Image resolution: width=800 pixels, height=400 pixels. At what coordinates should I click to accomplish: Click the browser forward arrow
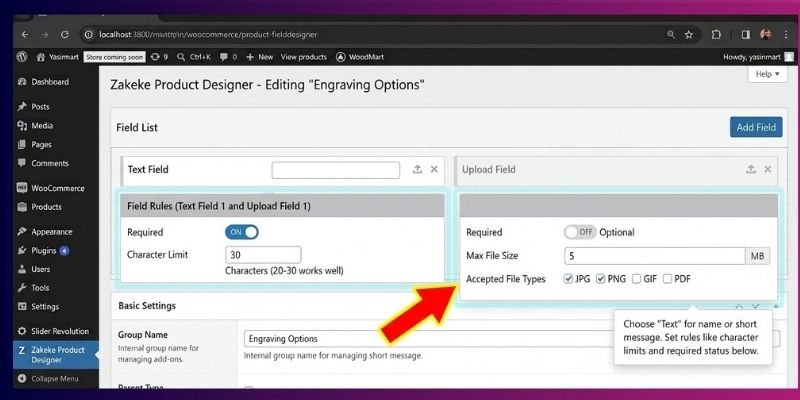pyautogui.click(x=45, y=35)
